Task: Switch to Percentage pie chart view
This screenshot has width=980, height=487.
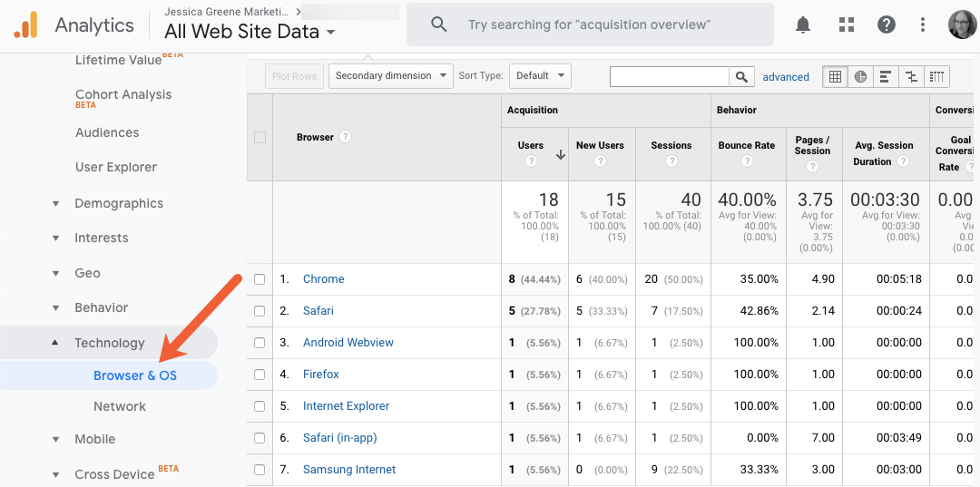Action: [x=860, y=77]
